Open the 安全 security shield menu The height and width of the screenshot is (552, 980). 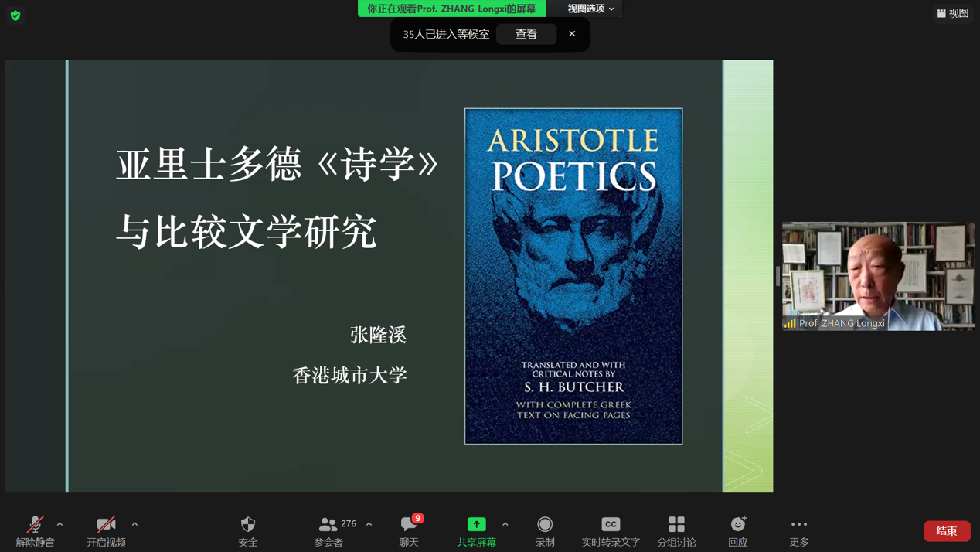248,531
